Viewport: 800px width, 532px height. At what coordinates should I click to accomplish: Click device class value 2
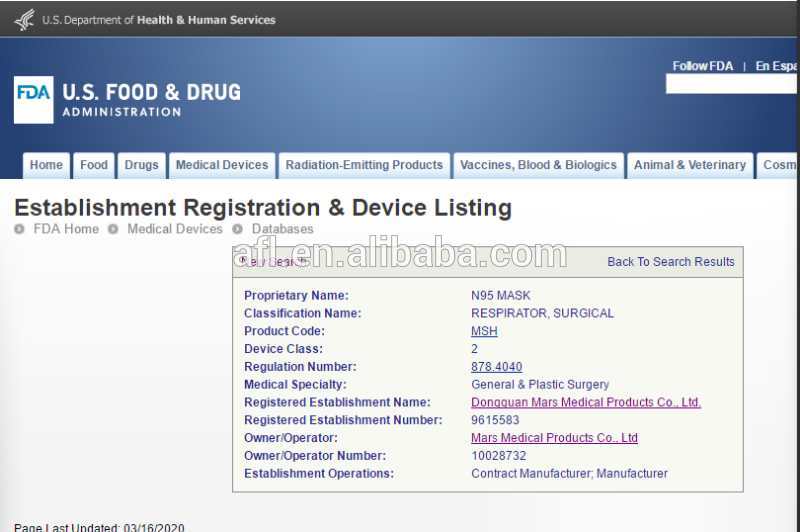(474, 349)
